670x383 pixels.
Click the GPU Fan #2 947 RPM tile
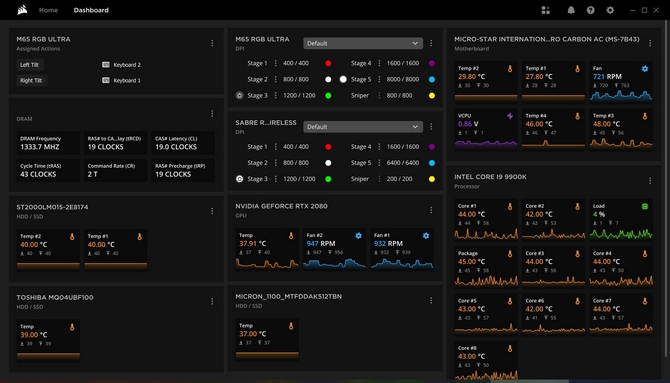pos(335,250)
